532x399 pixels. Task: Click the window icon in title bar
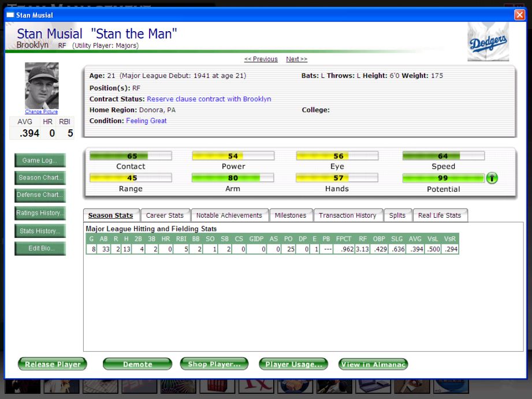(10, 15)
